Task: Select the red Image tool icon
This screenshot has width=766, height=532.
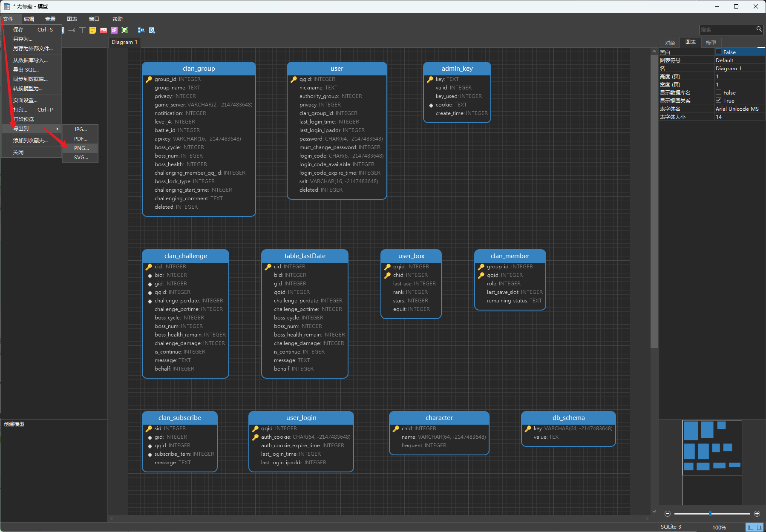Action: tap(104, 30)
